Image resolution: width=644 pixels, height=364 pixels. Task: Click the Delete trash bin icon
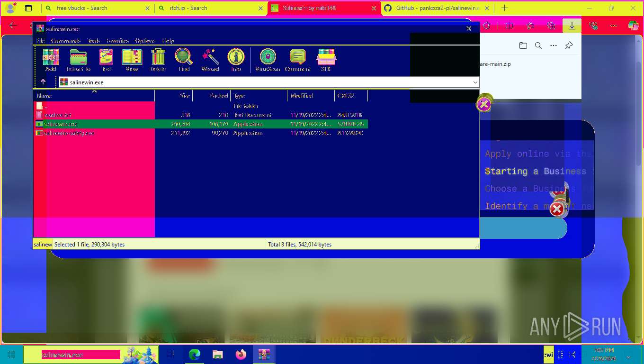click(x=158, y=60)
